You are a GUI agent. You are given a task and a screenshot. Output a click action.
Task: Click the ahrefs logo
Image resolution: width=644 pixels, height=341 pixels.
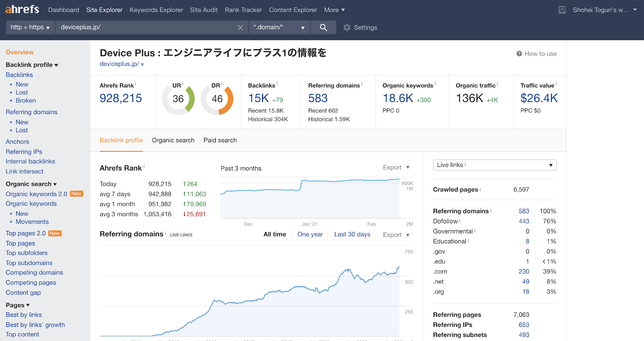pyautogui.click(x=22, y=9)
